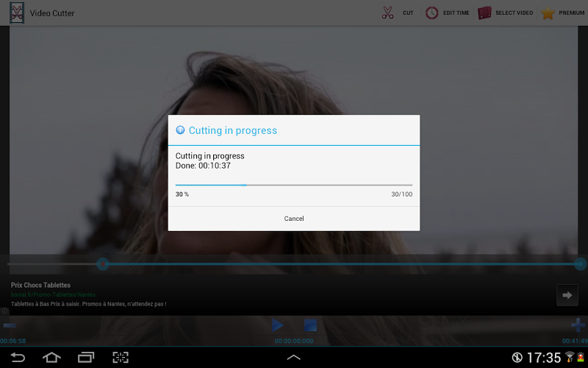Click the 'Done: 00:10:37' text
The width and height of the screenshot is (588, 368).
pyautogui.click(x=203, y=166)
